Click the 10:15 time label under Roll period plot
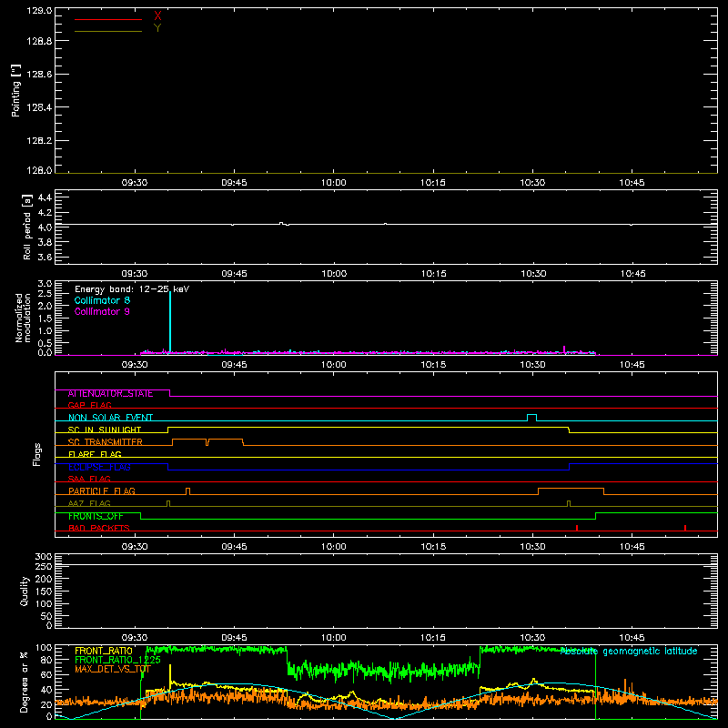The image size is (728, 728). pos(434,274)
